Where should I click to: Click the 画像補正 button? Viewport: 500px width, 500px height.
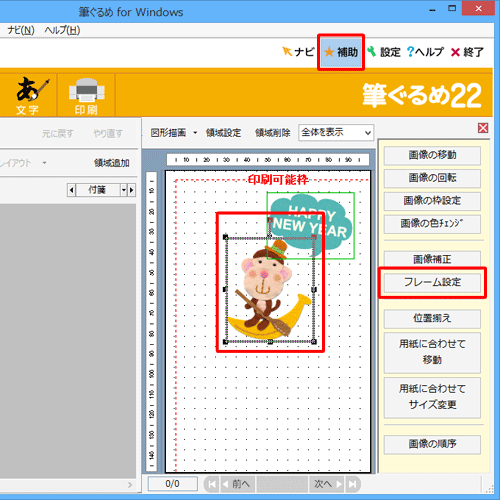[432, 259]
